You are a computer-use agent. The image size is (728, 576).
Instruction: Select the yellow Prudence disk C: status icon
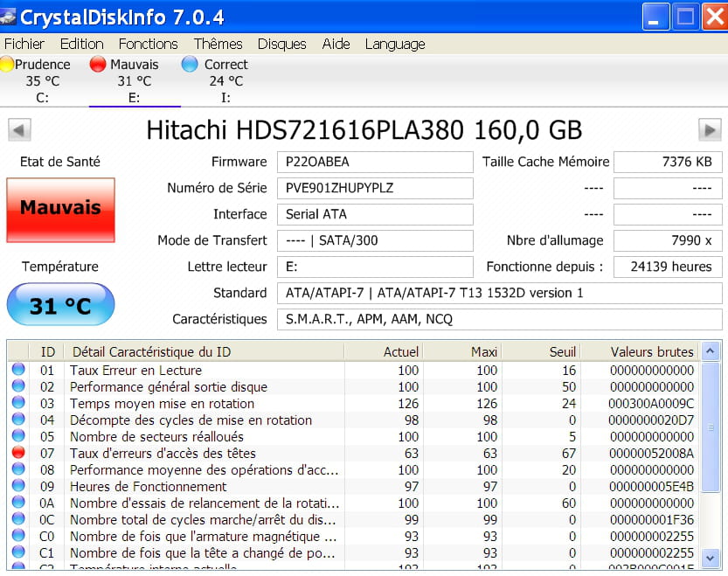(6, 64)
